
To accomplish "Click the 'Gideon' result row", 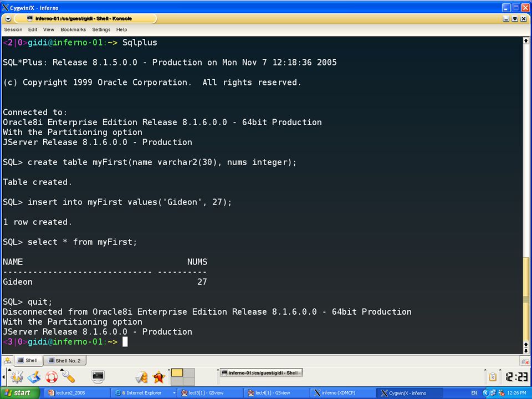I will point(105,282).
